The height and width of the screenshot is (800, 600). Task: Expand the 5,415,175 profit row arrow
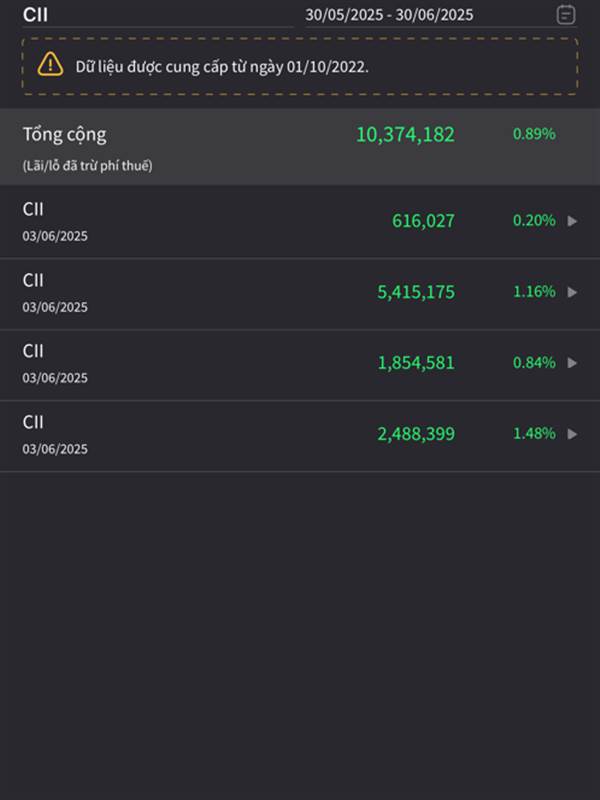572,292
